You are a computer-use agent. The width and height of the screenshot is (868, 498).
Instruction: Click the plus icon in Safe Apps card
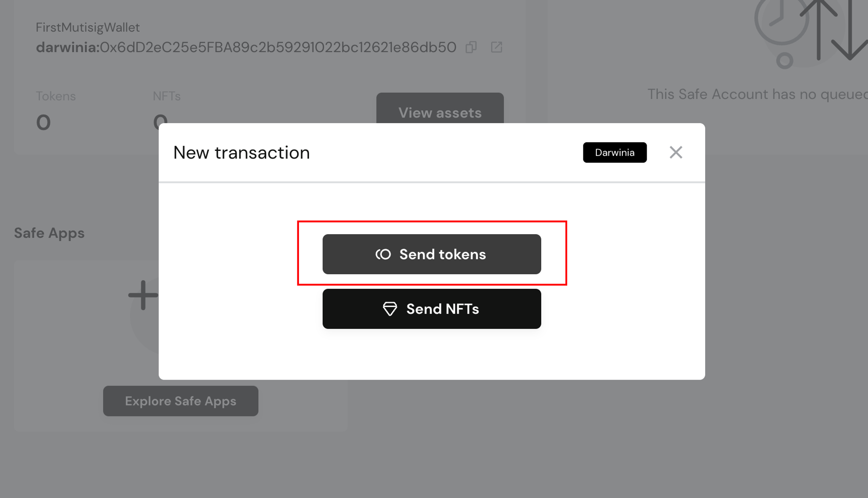coord(143,295)
